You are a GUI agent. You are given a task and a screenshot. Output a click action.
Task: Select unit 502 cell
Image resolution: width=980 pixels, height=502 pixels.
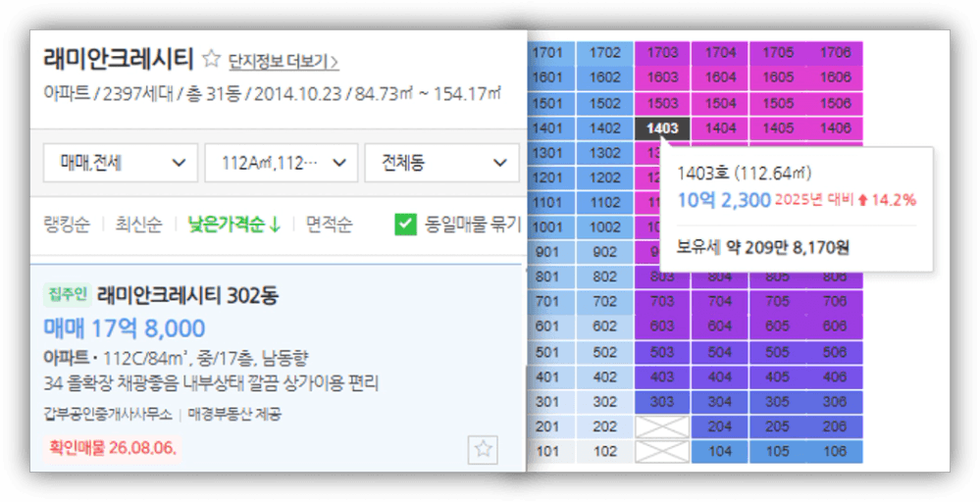tap(604, 352)
